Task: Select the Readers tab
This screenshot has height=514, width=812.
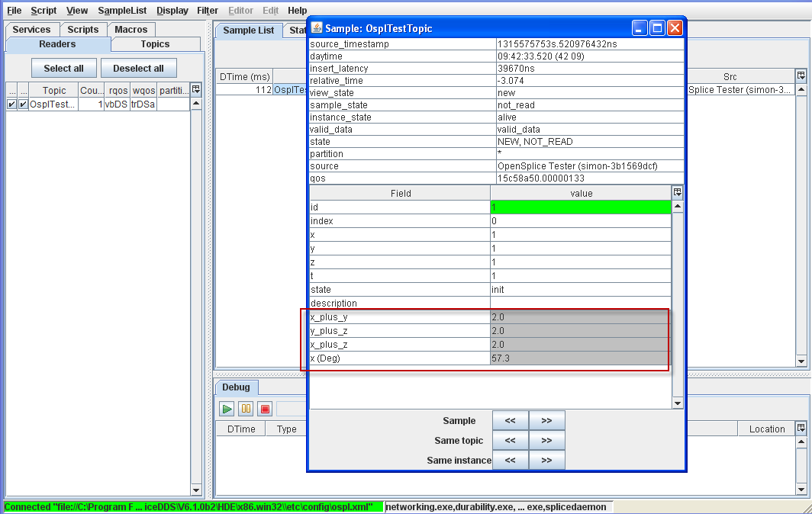Action: [x=57, y=44]
